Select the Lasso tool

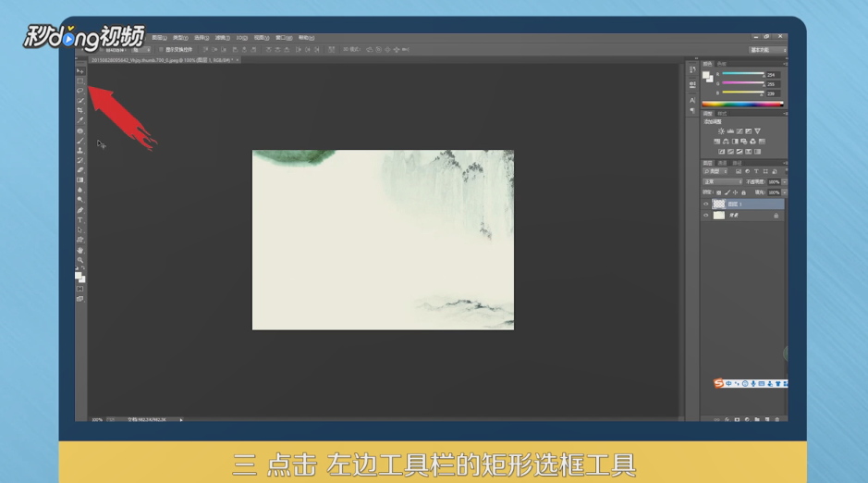[x=80, y=91]
